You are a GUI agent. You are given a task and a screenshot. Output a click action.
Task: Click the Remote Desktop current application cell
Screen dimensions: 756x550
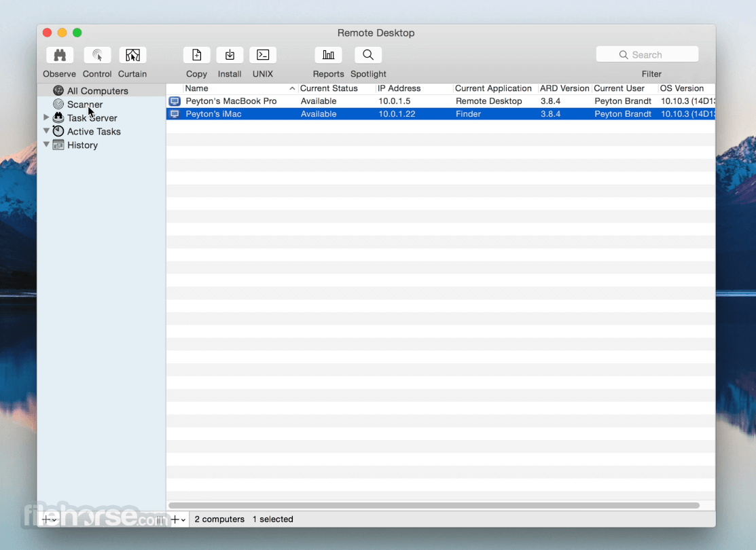489,101
